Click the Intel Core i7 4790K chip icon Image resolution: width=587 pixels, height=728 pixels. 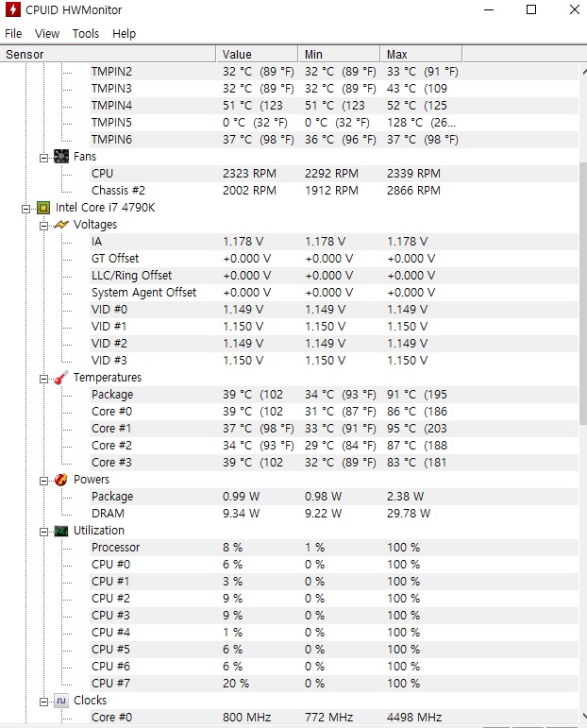point(43,208)
